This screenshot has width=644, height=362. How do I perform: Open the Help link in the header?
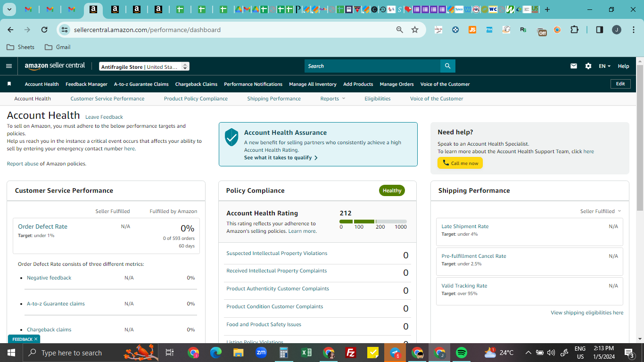click(623, 66)
